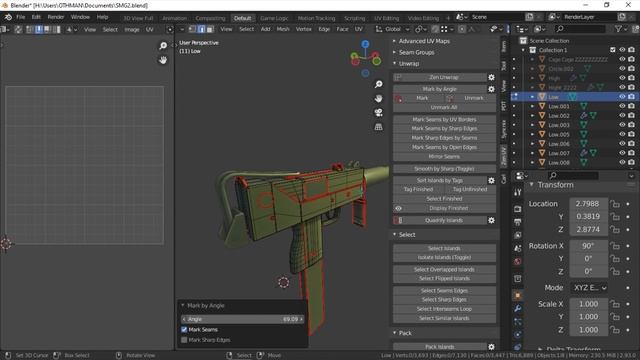This screenshot has width=640, height=360.
Task: Toggle Collection 1 exclude checkbox
Action: click(613, 50)
